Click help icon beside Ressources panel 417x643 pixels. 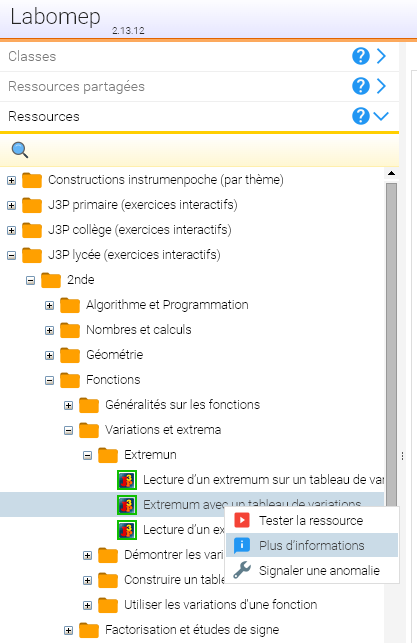point(361,116)
